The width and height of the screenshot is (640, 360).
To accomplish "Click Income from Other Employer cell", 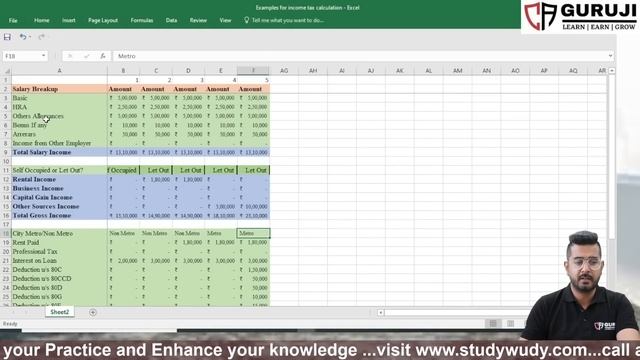I will [x=59, y=143].
